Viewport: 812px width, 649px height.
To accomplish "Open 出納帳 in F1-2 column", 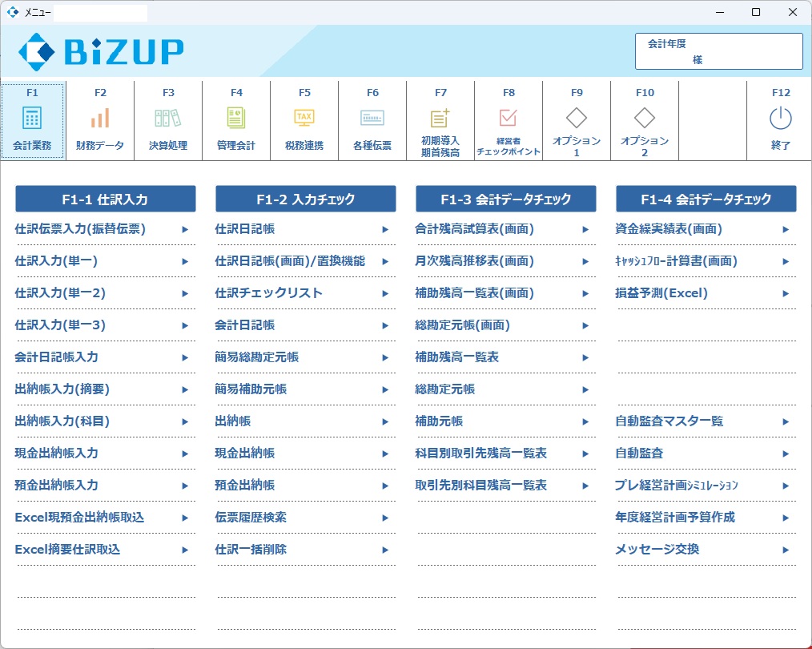I will point(233,421).
